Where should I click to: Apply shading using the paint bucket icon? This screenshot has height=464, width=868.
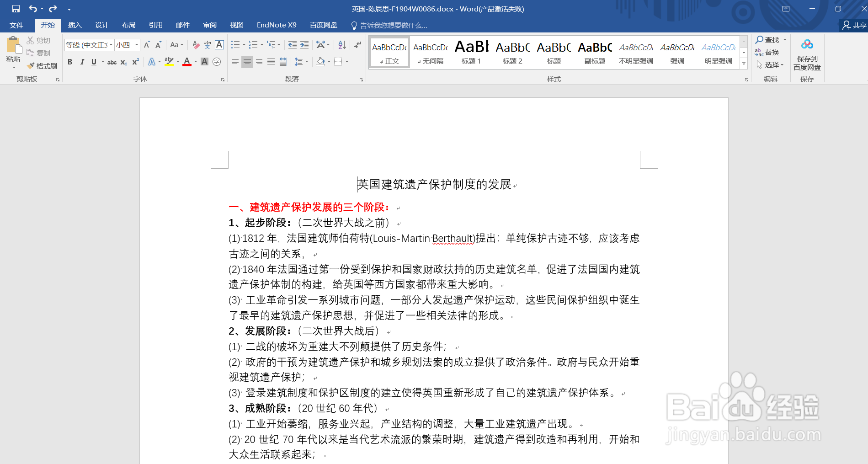tap(321, 62)
